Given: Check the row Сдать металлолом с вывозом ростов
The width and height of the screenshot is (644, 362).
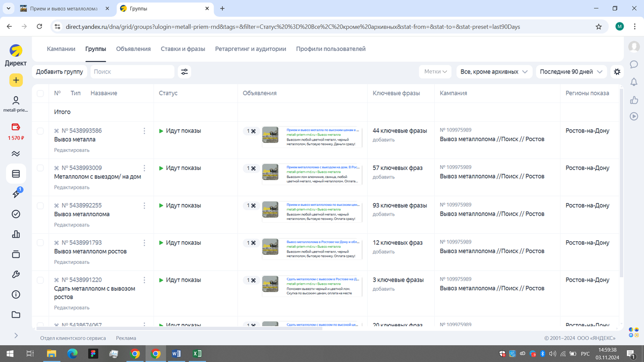Looking at the screenshot, I should [40, 280].
